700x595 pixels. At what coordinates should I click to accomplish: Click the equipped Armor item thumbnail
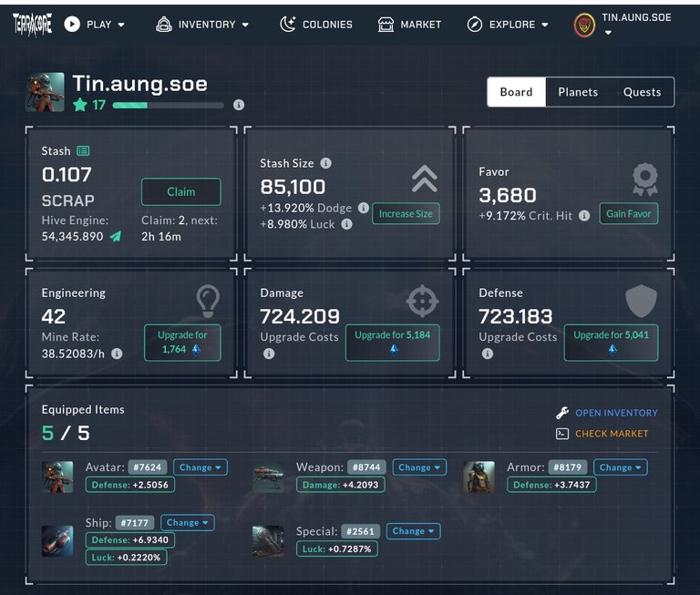pyautogui.click(x=479, y=477)
